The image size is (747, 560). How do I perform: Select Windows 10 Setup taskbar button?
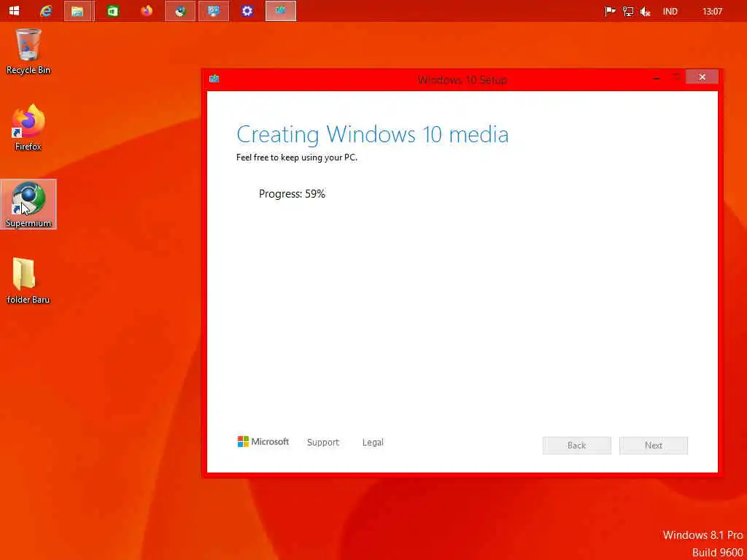point(281,11)
